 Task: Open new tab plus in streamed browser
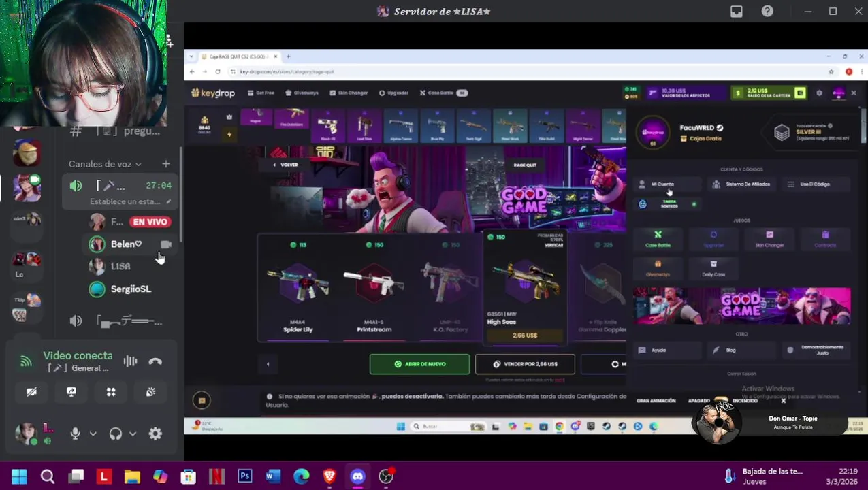click(288, 56)
